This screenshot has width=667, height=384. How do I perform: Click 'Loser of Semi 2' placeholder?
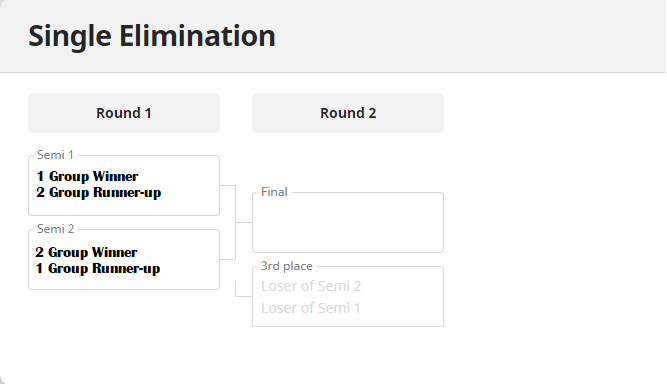click(x=311, y=286)
